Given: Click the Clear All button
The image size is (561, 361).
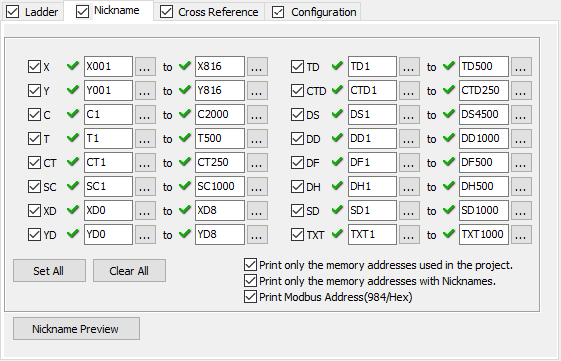Looking at the screenshot, I should click(x=129, y=271).
